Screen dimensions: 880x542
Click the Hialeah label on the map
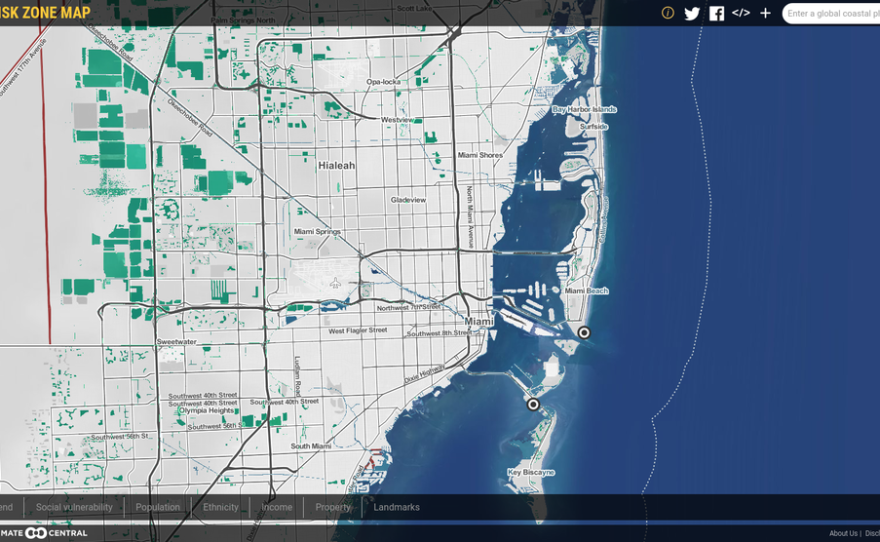[x=337, y=166]
